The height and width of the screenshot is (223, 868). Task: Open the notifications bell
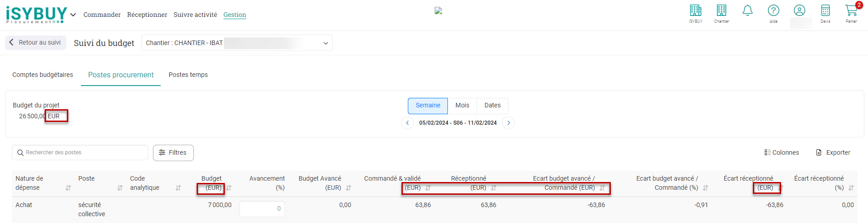pos(747,11)
